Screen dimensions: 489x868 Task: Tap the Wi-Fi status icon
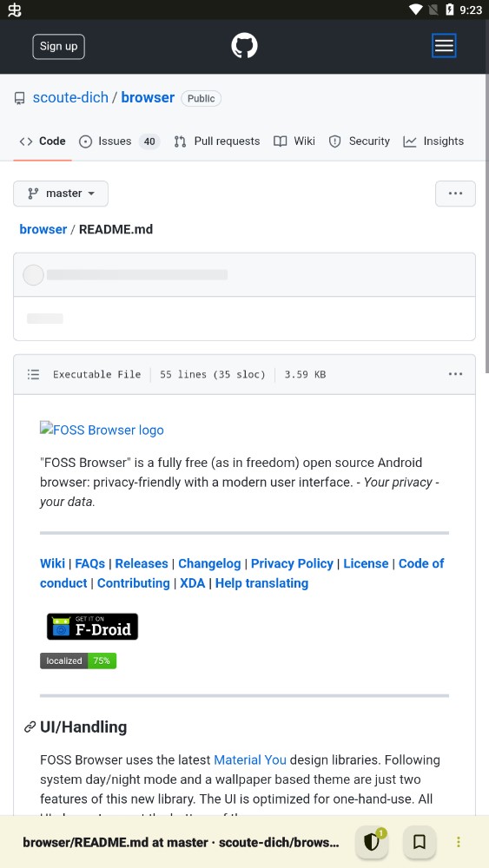(416, 10)
